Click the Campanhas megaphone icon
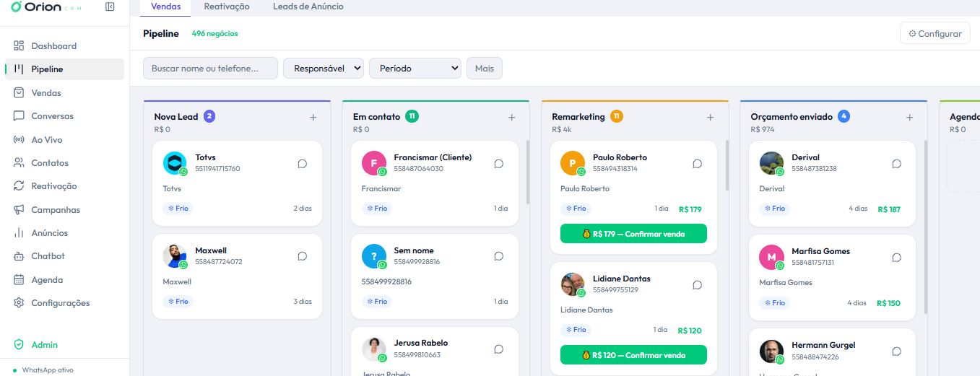Viewport: 980px width, 376px height. pos(19,209)
